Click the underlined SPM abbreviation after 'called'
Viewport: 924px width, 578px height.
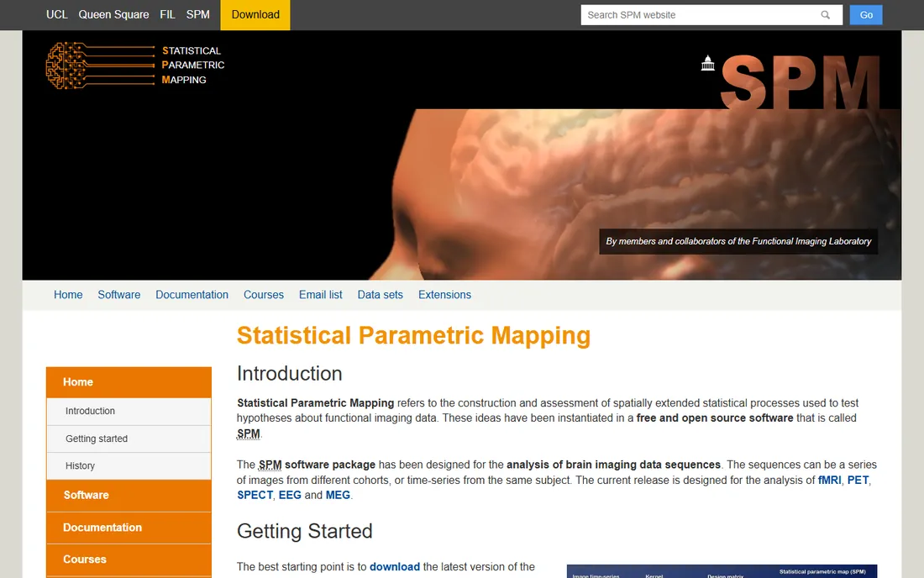coord(248,433)
